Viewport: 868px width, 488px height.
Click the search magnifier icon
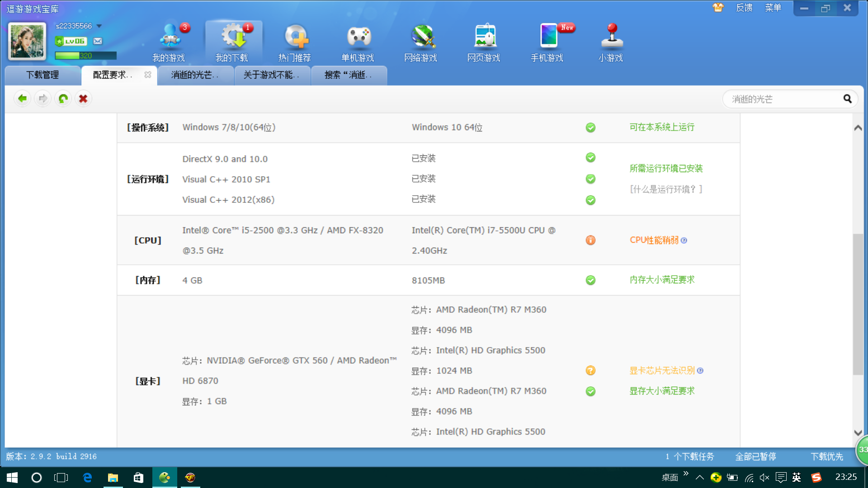(x=847, y=99)
